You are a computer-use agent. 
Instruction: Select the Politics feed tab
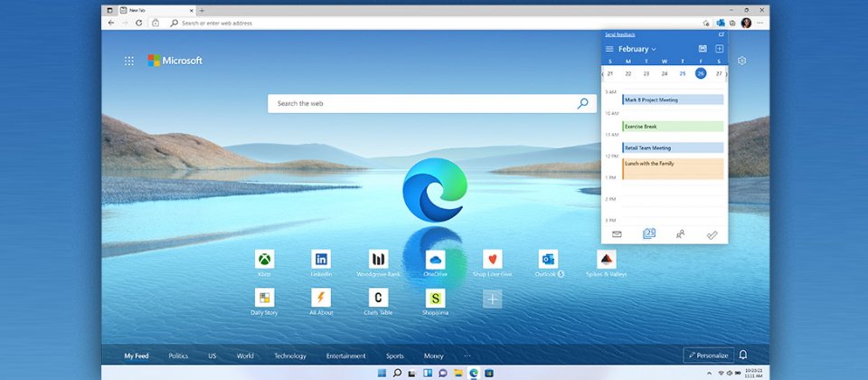(178, 356)
